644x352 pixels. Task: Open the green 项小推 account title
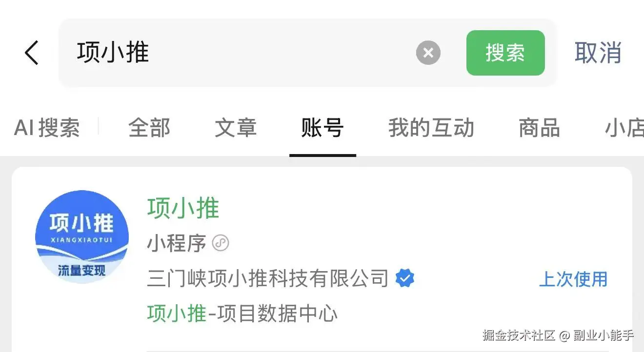183,209
